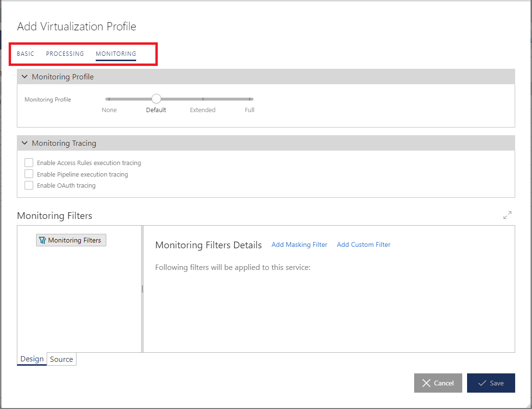Collapse the Monitoring Tracing section chevron

pyautogui.click(x=24, y=143)
